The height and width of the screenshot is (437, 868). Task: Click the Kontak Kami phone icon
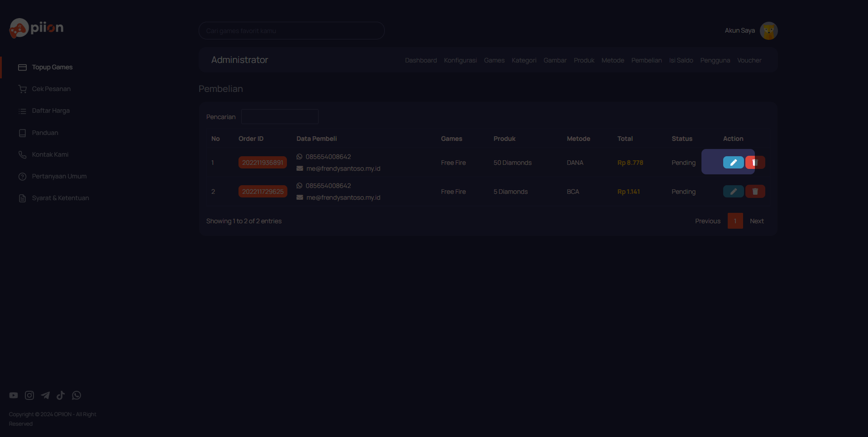coord(22,155)
